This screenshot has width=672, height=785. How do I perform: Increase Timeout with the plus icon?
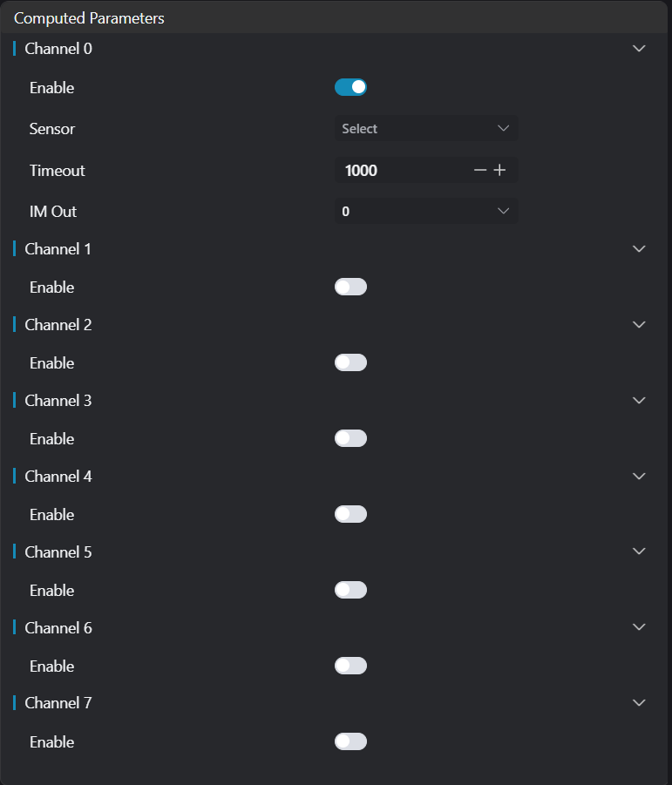click(x=499, y=171)
